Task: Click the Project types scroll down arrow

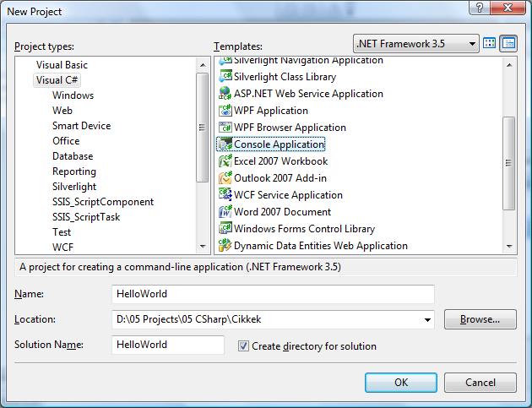Action: point(203,247)
